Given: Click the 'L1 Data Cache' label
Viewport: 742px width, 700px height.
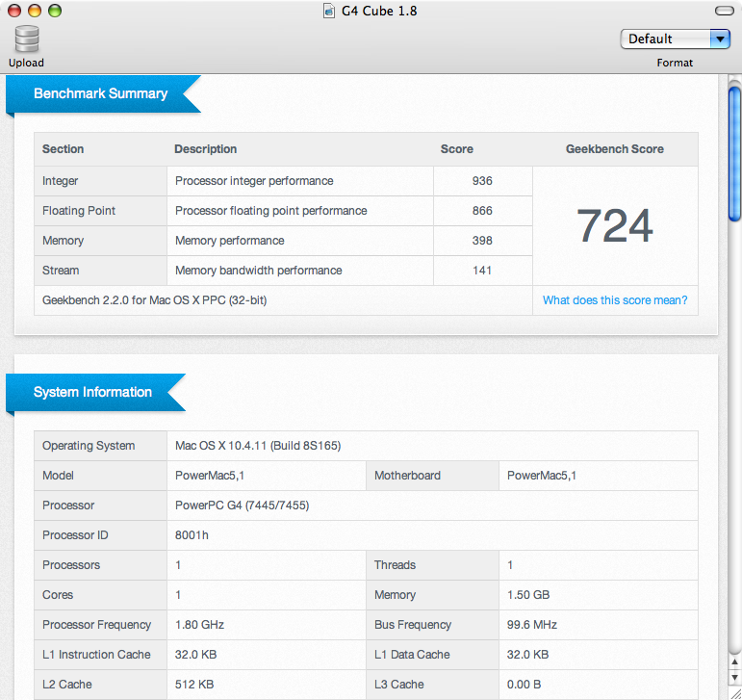Looking at the screenshot, I should (412, 654).
